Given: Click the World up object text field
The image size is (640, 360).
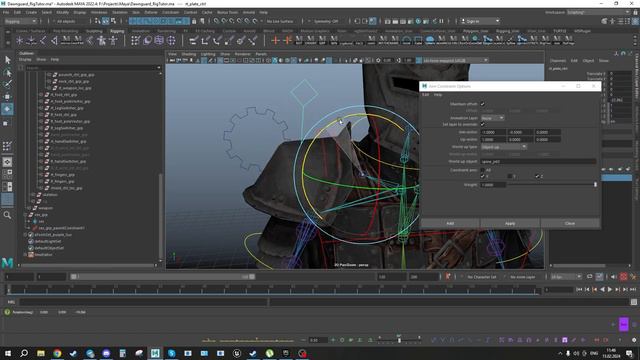Looking at the screenshot, I should [x=538, y=161].
